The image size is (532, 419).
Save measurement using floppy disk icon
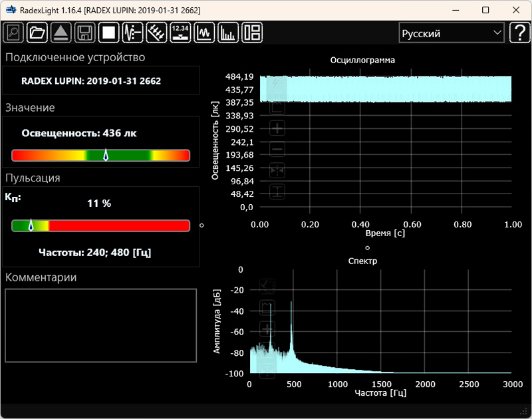[x=84, y=32]
